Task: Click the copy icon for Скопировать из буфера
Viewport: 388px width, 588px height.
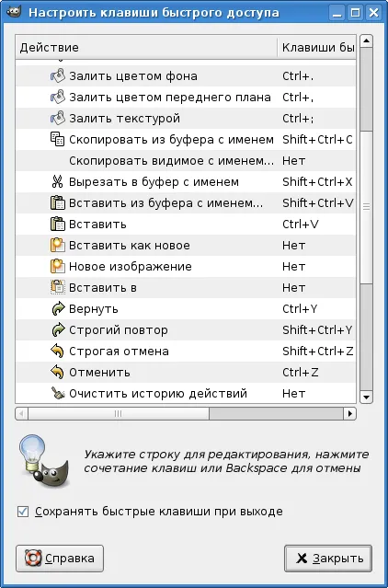Action: [x=58, y=140]
